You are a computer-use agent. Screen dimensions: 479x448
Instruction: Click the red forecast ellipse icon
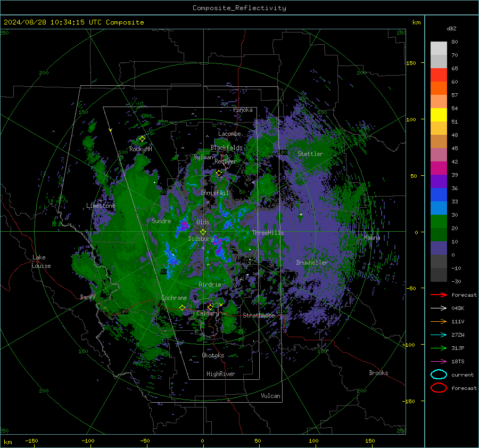click(x=439, y=388)
